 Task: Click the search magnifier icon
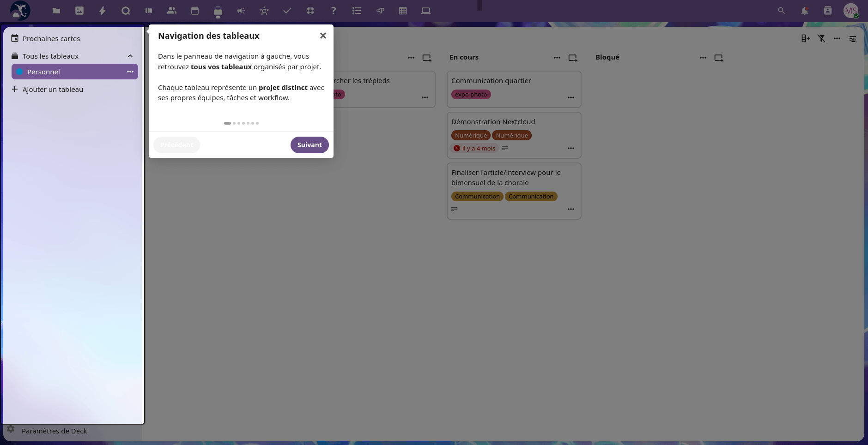tap(781, 11)
